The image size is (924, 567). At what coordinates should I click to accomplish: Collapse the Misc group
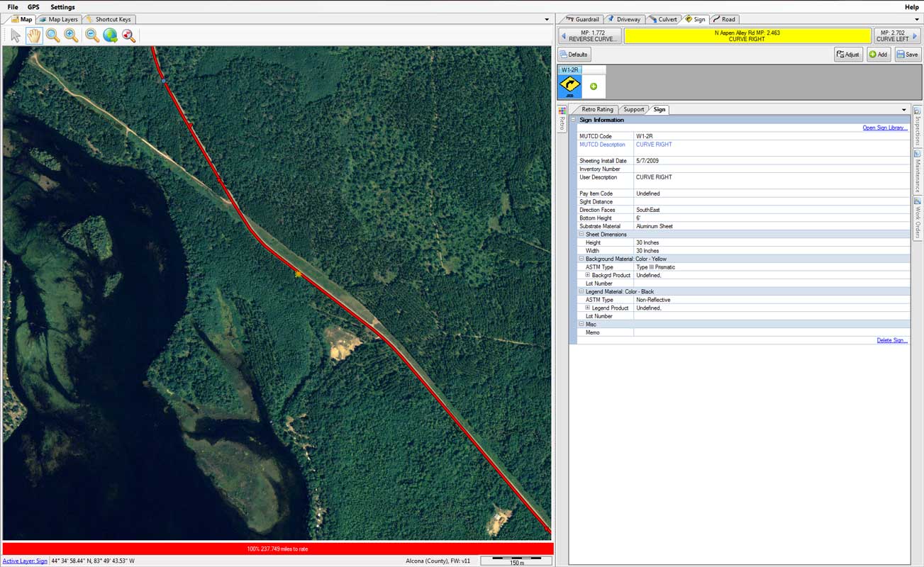pyautogui.click(x=581, y=324)
